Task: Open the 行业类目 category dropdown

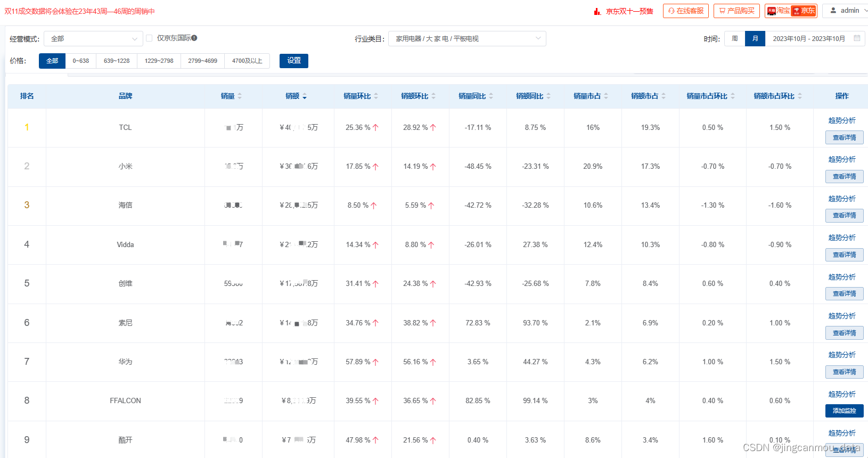Action: [x=467, y=39]
